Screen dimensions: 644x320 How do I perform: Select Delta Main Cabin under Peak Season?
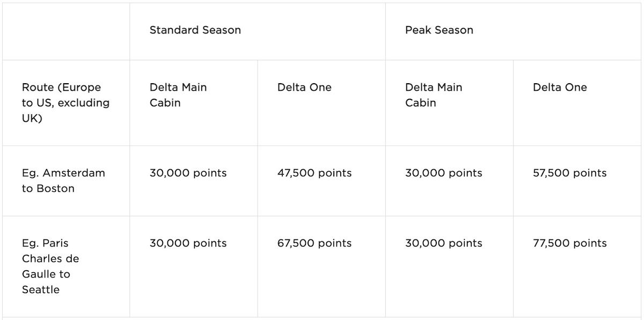(x=434, y=95)
